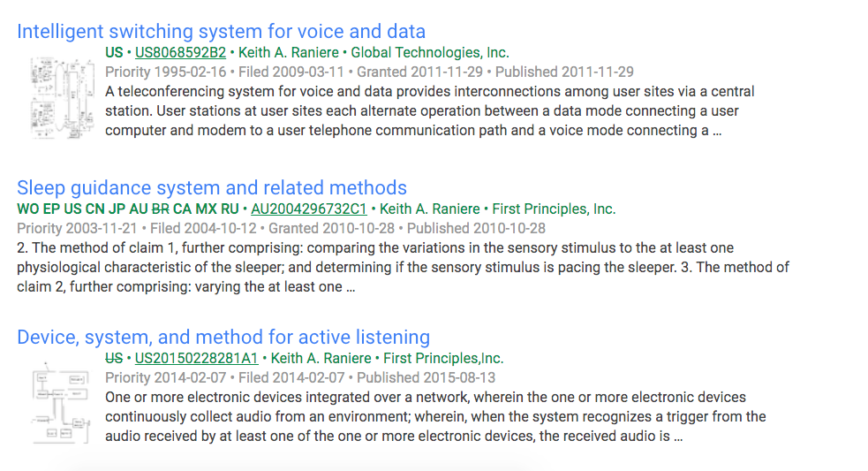Click the struck-through 'BR' country code

[161, 209]
